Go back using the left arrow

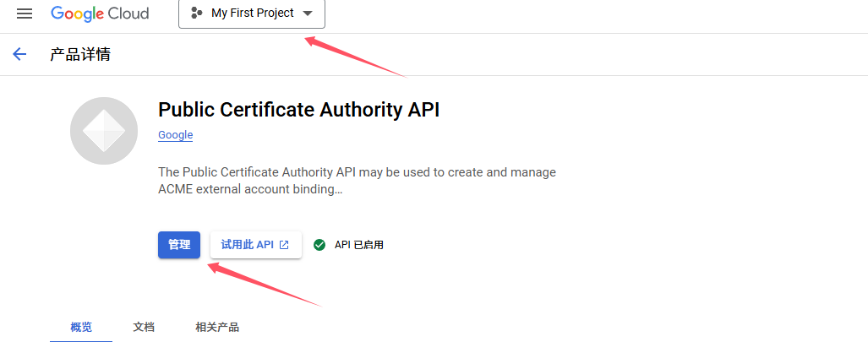pyautogui.click(x=19, y=55)
